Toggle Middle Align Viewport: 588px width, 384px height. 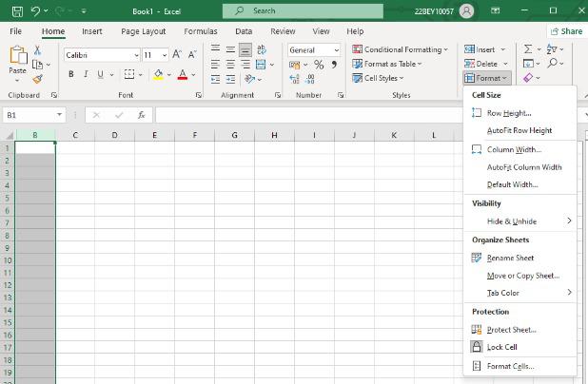pos(230,49)
